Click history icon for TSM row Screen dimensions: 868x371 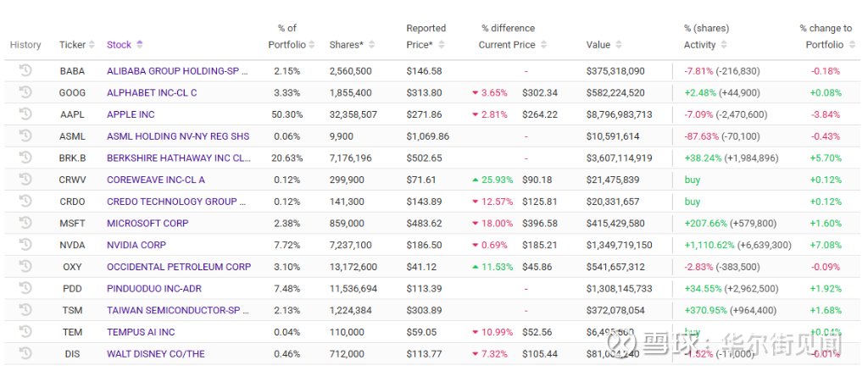25,310
